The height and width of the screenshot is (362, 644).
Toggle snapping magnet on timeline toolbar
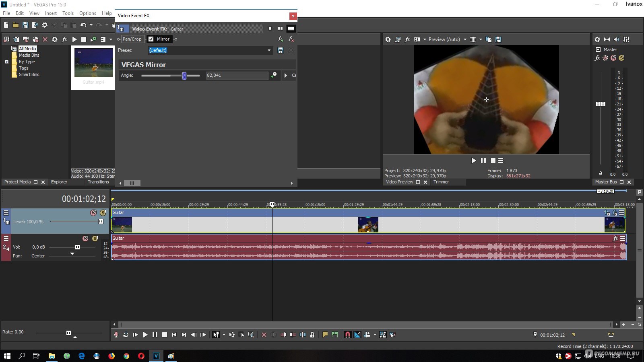[348, 335]
